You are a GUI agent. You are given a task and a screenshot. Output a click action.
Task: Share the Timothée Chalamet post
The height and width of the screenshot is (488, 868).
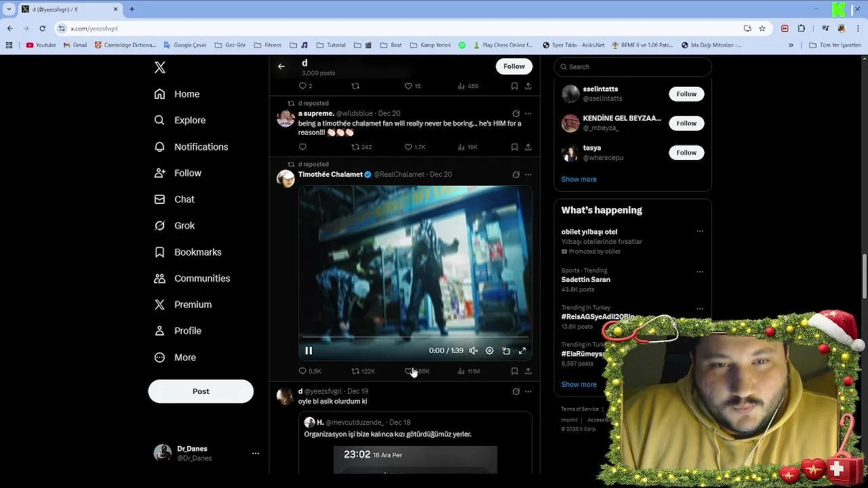point(528,371)
